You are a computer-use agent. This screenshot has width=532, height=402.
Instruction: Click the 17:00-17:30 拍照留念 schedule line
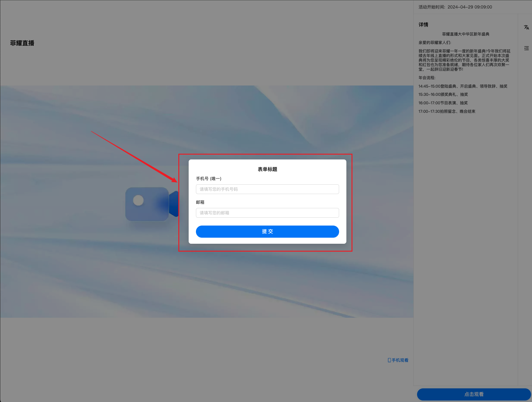[x=447, y=112]
